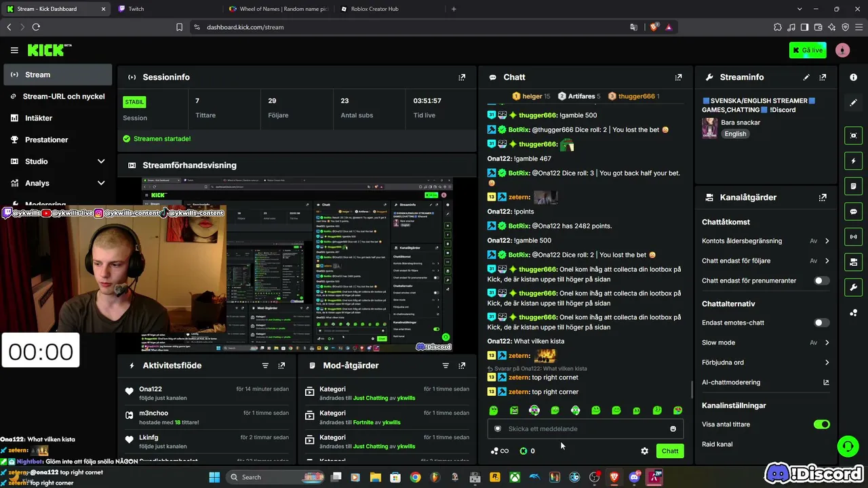Click the chat message input field
The image size is (868, 488).
coord(585,428)
